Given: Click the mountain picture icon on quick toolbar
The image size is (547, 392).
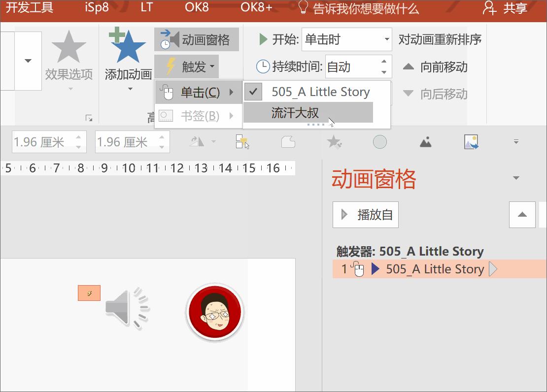Looking at the screenshot, I should (426, 141).
